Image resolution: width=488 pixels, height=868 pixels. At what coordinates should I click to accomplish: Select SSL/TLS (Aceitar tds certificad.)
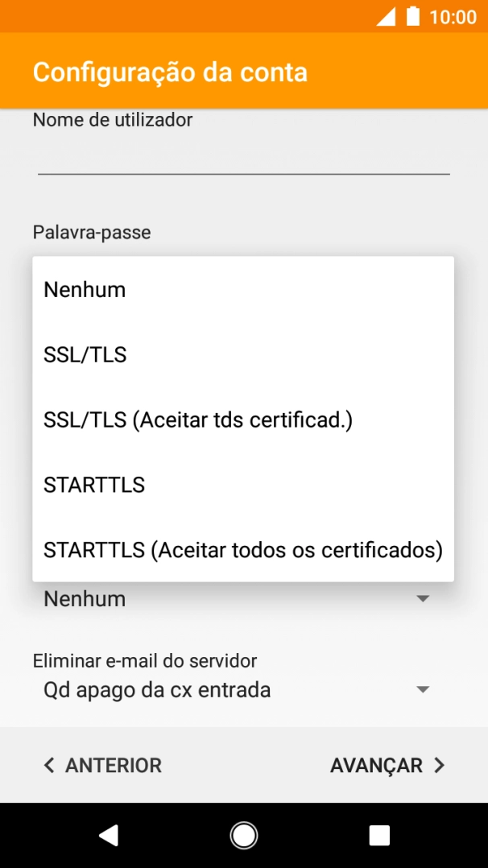pyautogui.click(x=196, y=420)
